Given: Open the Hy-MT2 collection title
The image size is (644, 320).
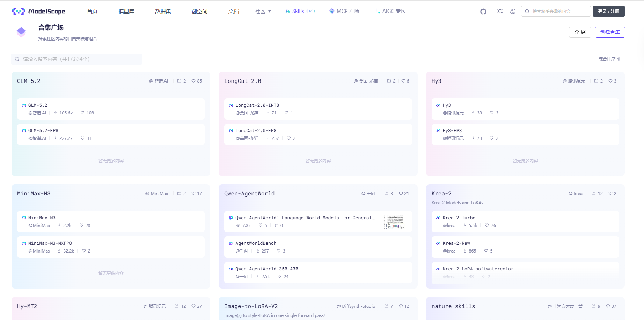Looking at the screenshot, I should 27,306.
